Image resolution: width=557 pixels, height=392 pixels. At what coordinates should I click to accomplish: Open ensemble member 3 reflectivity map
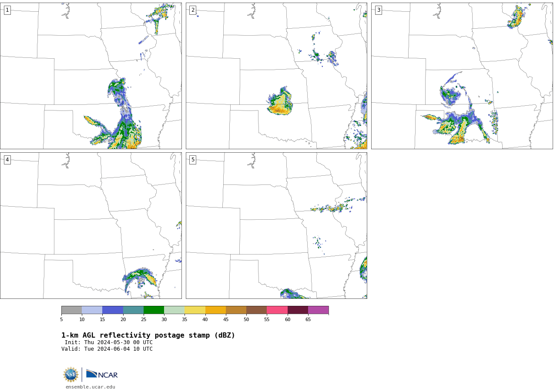[x=462, y=76]
